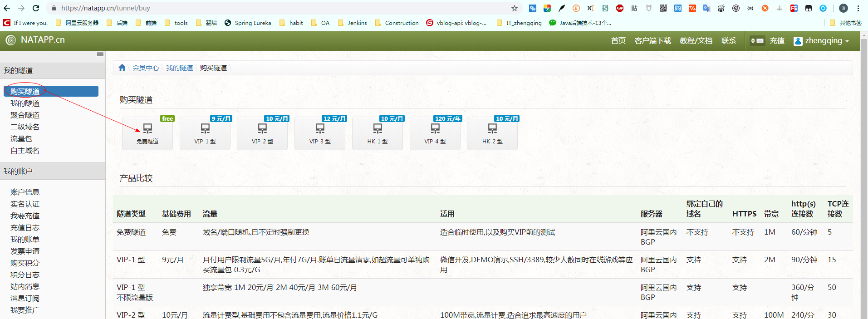Open 自主域名 in the sidebar
Viewport: 868px width, 319px height.
point(25,150)
